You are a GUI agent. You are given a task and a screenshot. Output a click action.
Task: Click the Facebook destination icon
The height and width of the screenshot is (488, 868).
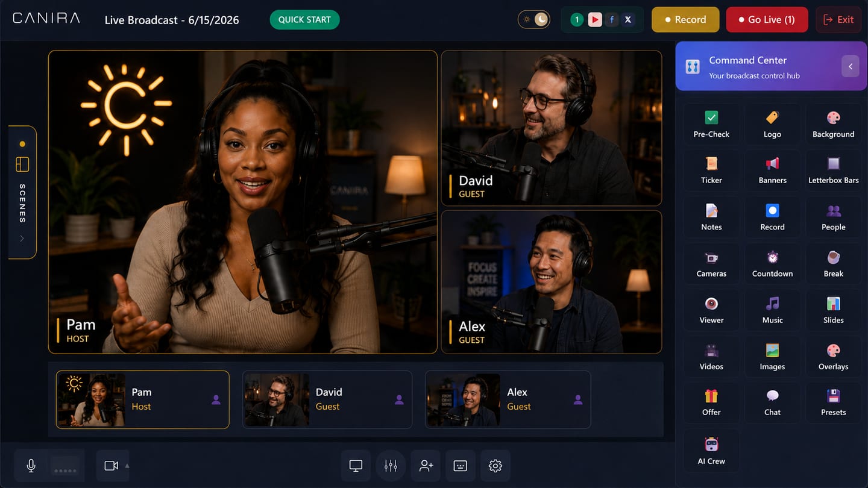coord(612,20)
